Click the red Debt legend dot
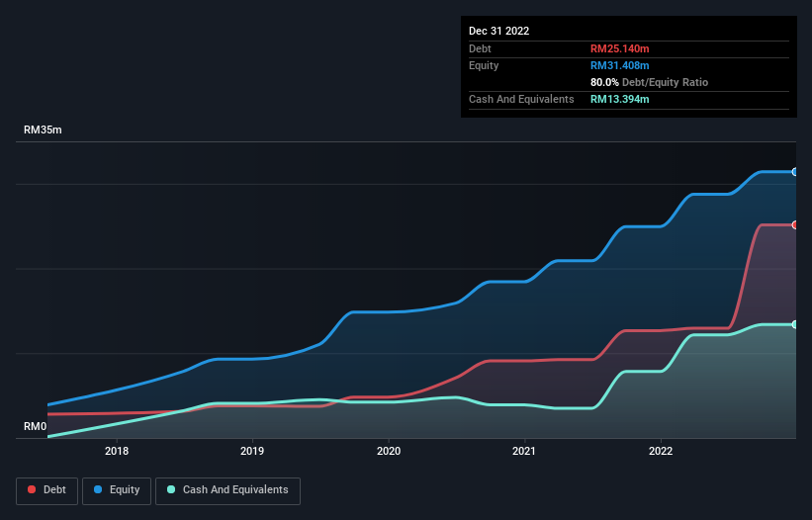Image resolution: width=812 pixels, height=520 pixels. (32, 489)
